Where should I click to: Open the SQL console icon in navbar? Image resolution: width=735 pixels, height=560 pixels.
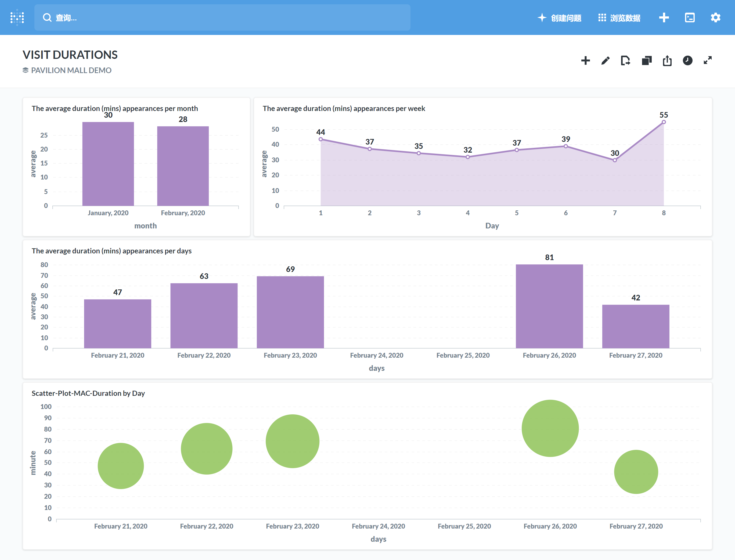click(689, 17)
